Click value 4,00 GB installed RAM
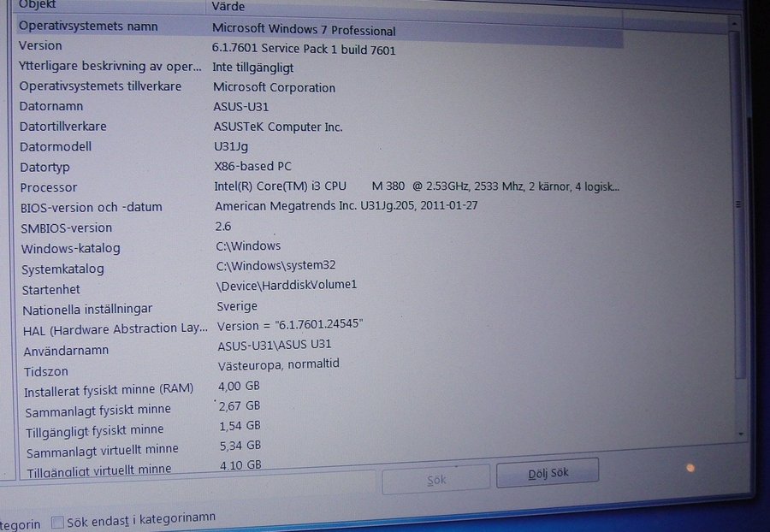The image size is (770, 532). point(240,387)
